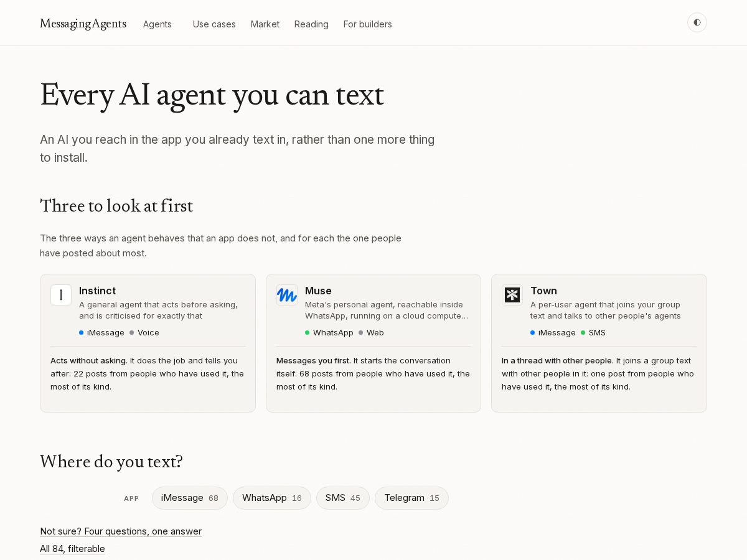Image resolution: width=747 pixels, height=560 pixels.
Task: Click Web tag on Muse card
Action: pyautogui.click(x=371, y=332)
